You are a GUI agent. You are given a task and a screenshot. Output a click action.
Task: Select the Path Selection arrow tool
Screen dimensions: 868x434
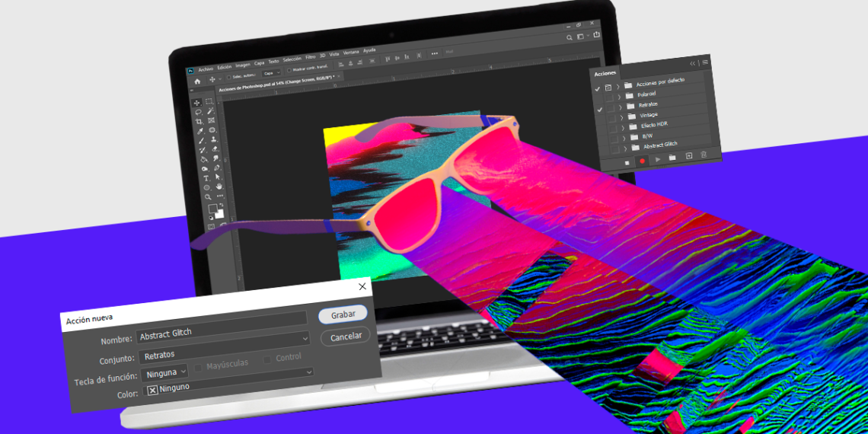(x=218, y=177)
